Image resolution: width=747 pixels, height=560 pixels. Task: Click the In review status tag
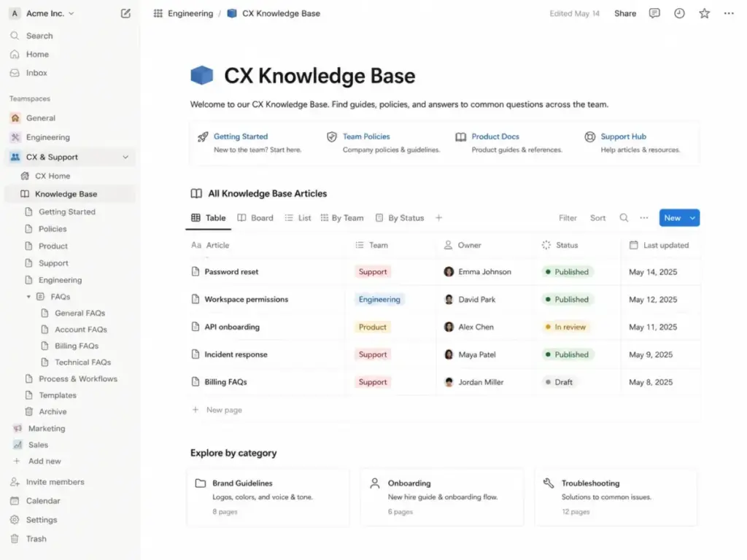point(565,327)
